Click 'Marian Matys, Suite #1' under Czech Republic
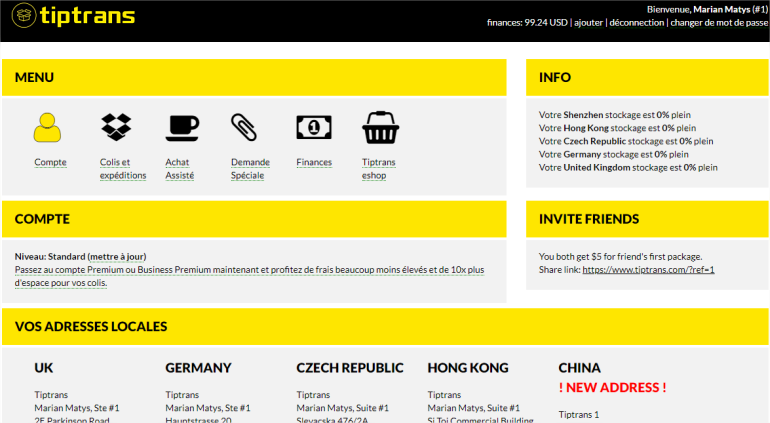Image resolution: width=770 pixels, height=423 pixels. [x=343, y=408]
